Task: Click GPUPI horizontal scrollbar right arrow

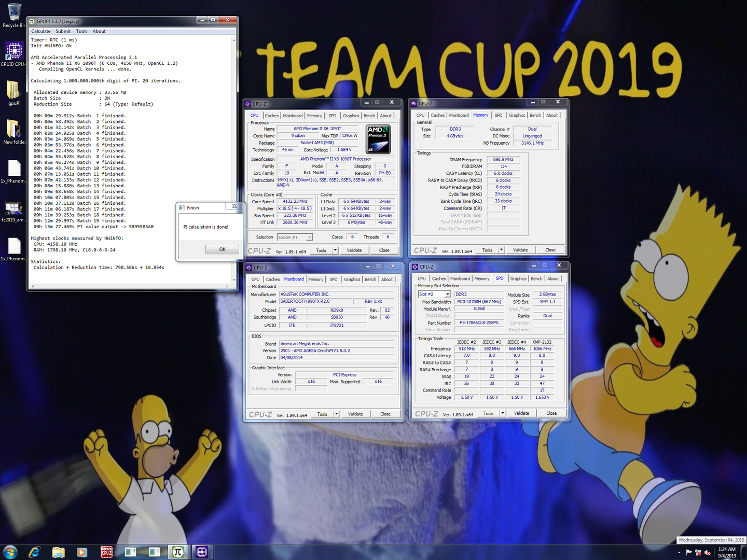Action: click(x=227, y=286)
